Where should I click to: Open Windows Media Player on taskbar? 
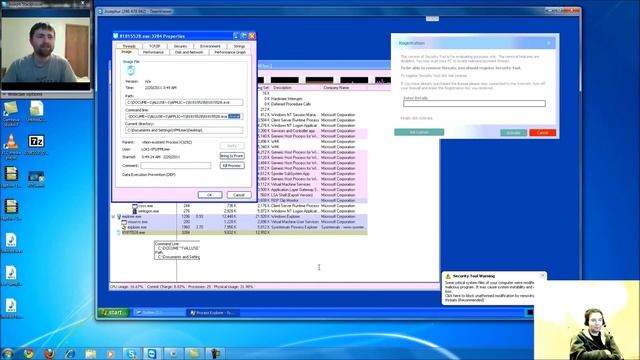[x=111, y=353]
